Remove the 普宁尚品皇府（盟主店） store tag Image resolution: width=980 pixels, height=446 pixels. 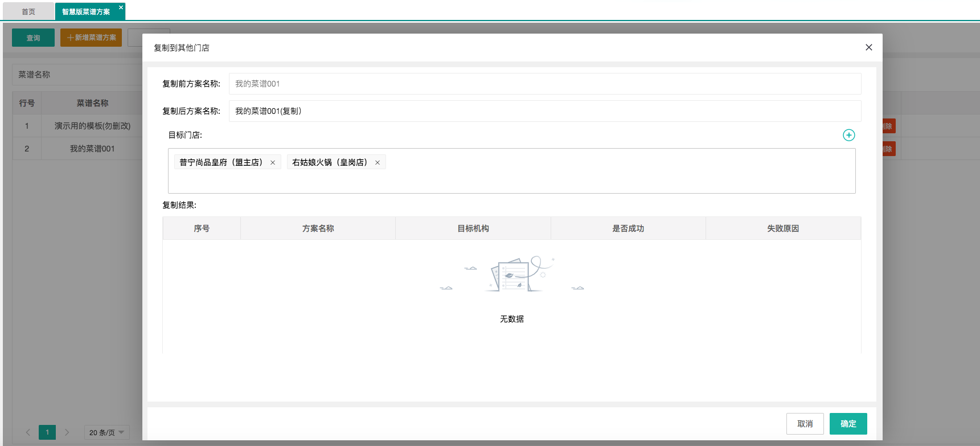pyautogui.click(x=273, y=163)
